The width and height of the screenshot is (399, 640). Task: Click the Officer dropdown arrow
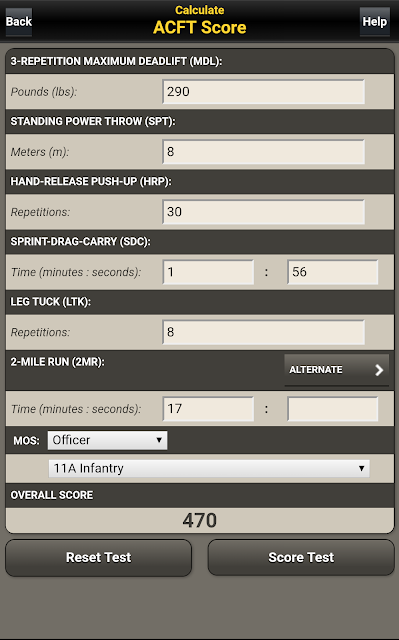(x=159, y=440)
